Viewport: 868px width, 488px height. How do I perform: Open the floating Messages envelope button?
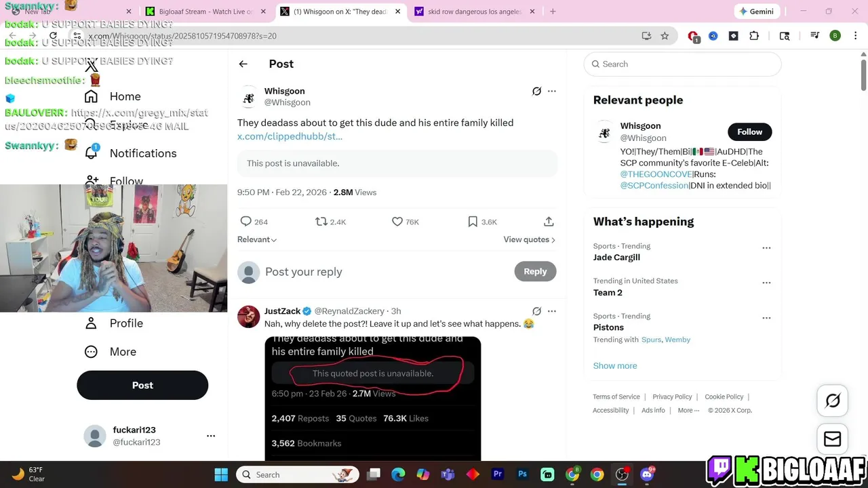(x=833, y=439)
